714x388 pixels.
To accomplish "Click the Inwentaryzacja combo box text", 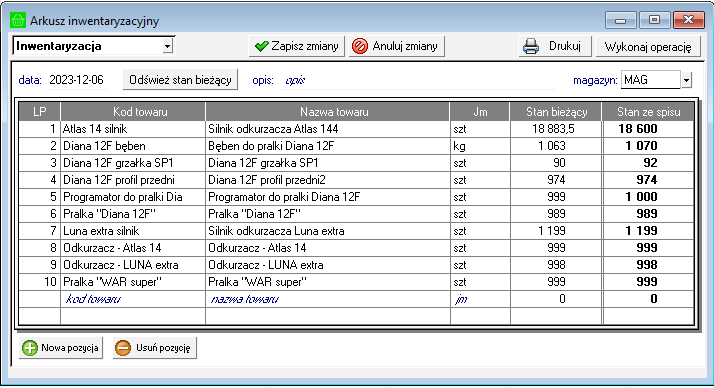I will point(88,46).
